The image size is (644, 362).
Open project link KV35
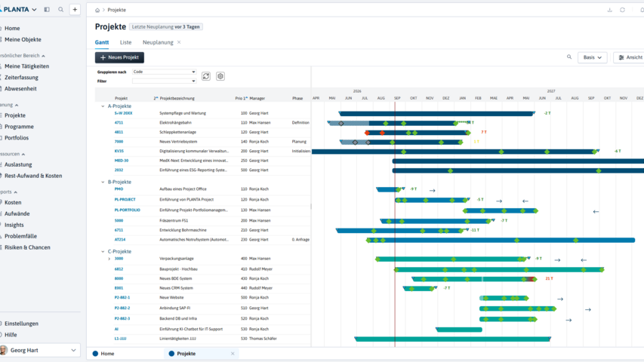[119, 151]
